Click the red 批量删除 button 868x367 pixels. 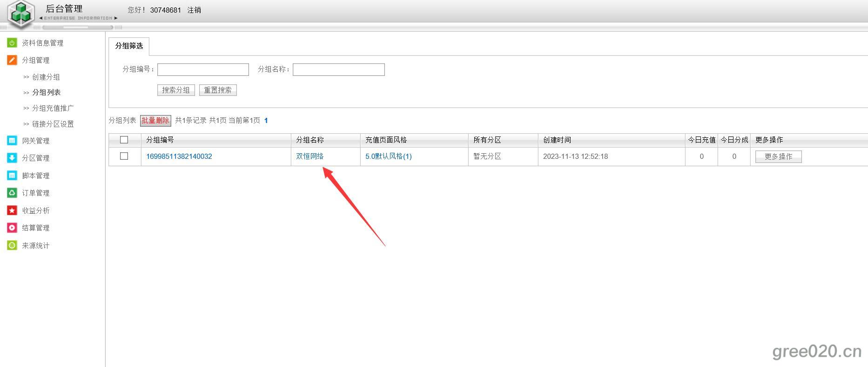pos(155,121)
